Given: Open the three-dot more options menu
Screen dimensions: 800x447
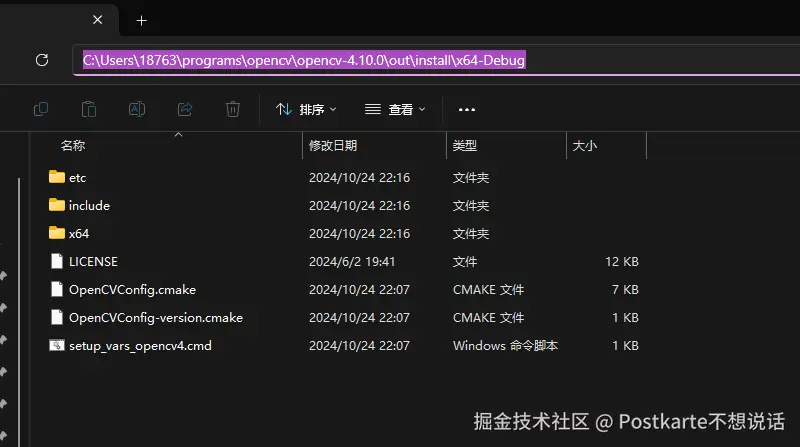Looking at the screenshot, I should point(467,109).
